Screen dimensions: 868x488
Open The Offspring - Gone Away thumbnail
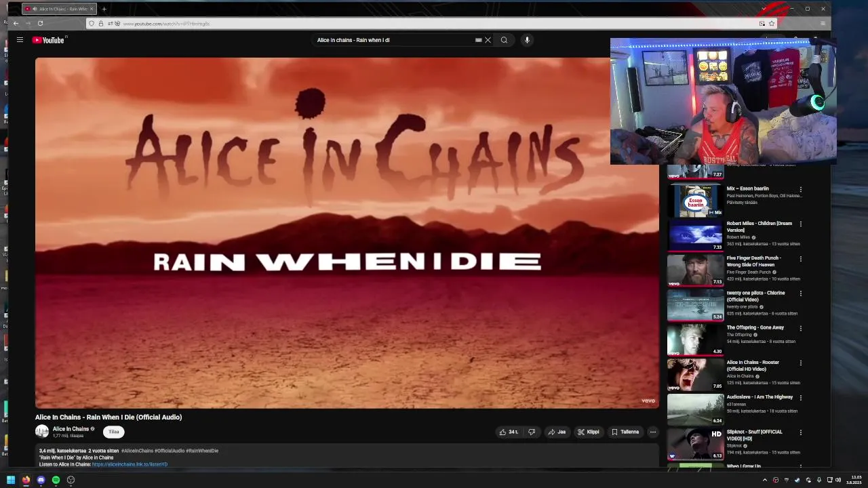(695, 339)
